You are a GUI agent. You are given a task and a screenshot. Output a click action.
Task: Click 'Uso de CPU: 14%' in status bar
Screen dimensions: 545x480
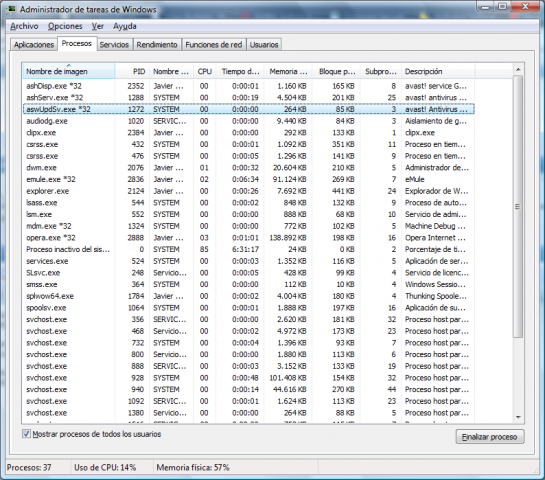(x=105, y=468)
